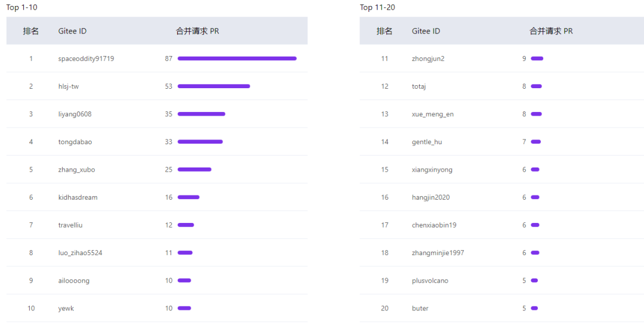Click the Gitee ID header in the Top 1-10 table
644x326 pixels.
tap(72, 31)
